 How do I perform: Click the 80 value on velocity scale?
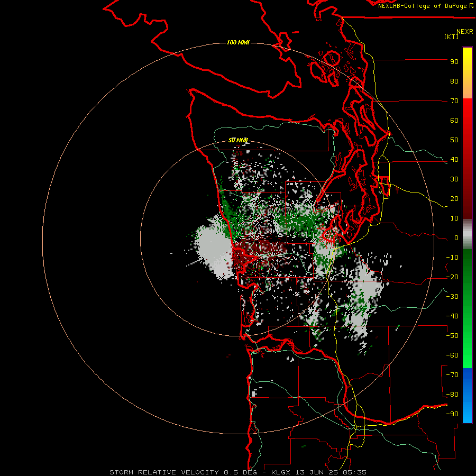point(454,81)
